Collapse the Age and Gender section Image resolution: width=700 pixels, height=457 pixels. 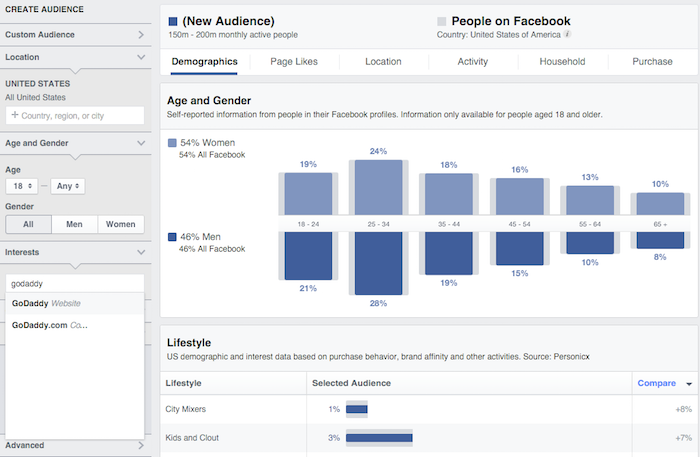(x=75, y=143)
